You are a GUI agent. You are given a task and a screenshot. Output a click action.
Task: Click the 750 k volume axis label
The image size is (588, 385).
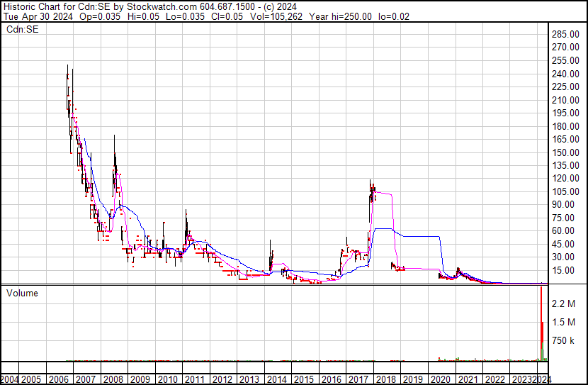563,340
